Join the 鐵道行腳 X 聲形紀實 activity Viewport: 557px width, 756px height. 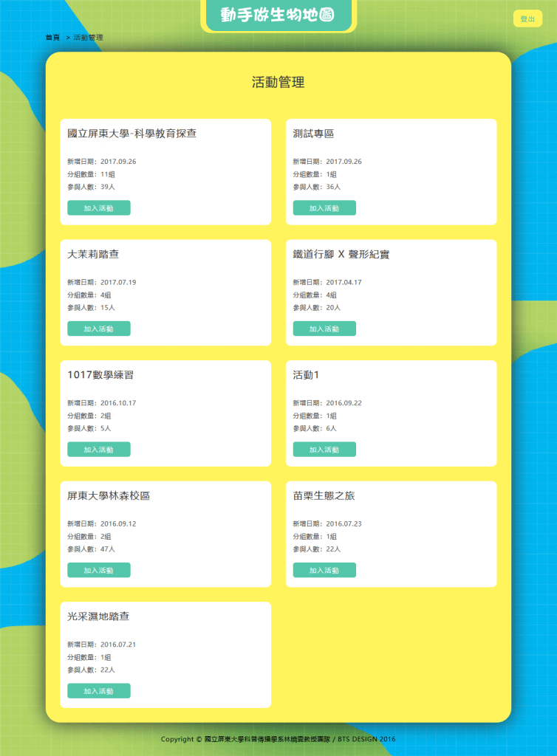coord(324,329)
